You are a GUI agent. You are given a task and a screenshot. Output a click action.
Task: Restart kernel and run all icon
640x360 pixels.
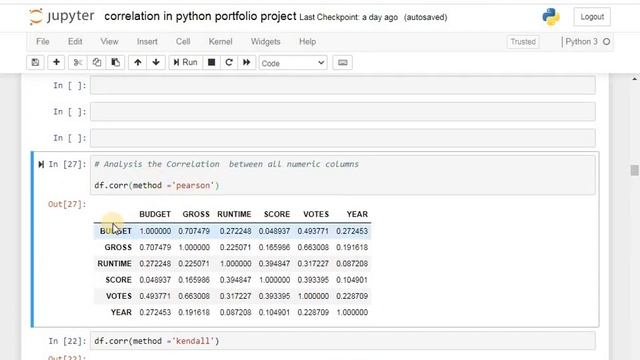[247, 62]
